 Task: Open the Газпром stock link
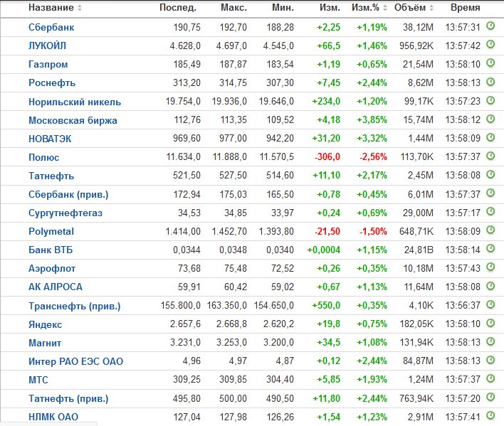[x=48, y=65]
